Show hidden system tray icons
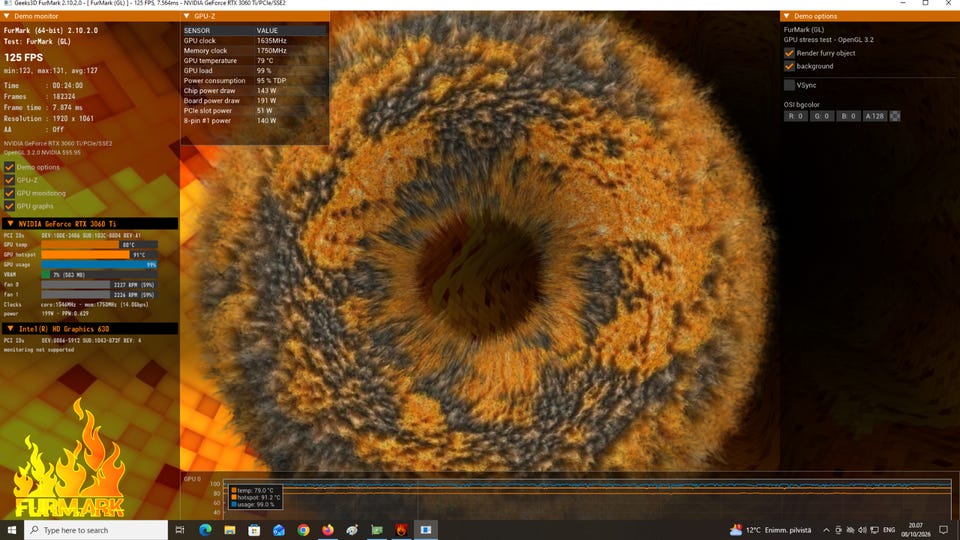This screenshot has height=540, width=960. click(826, 530)
